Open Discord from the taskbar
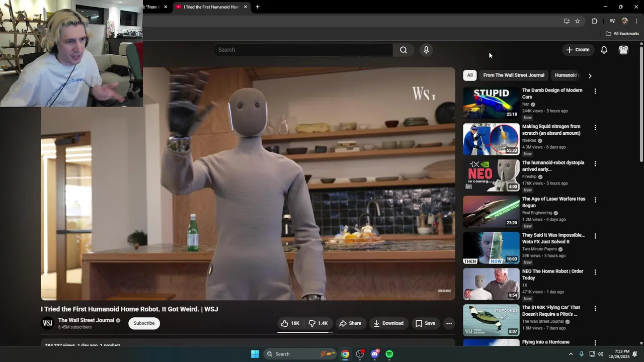Viewport: 644px width, 362px height. (x=374, y=354)
